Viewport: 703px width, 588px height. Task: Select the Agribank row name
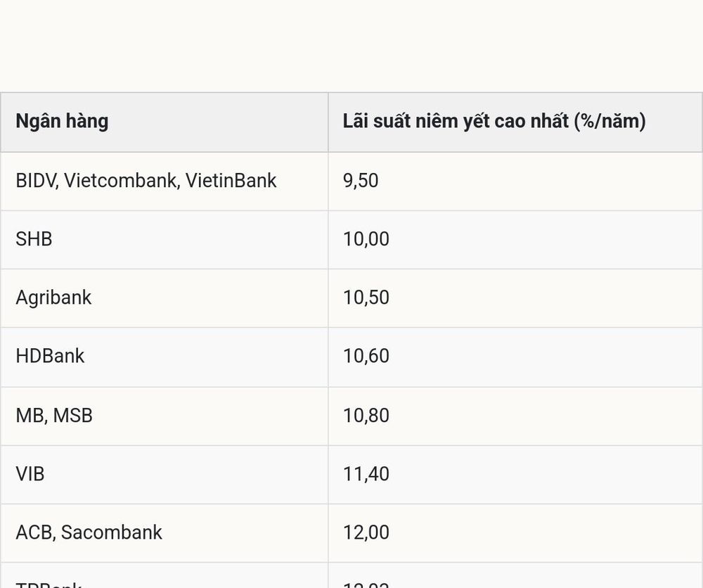click(53, 298)
